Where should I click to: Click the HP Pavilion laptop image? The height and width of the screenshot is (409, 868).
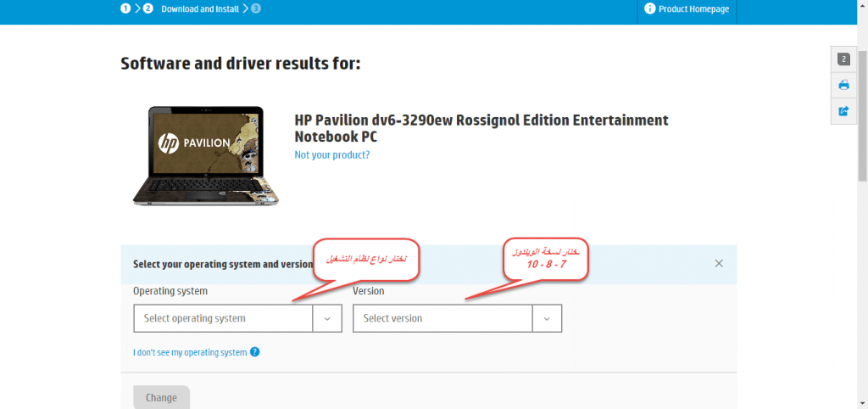[x=205, y=156]
